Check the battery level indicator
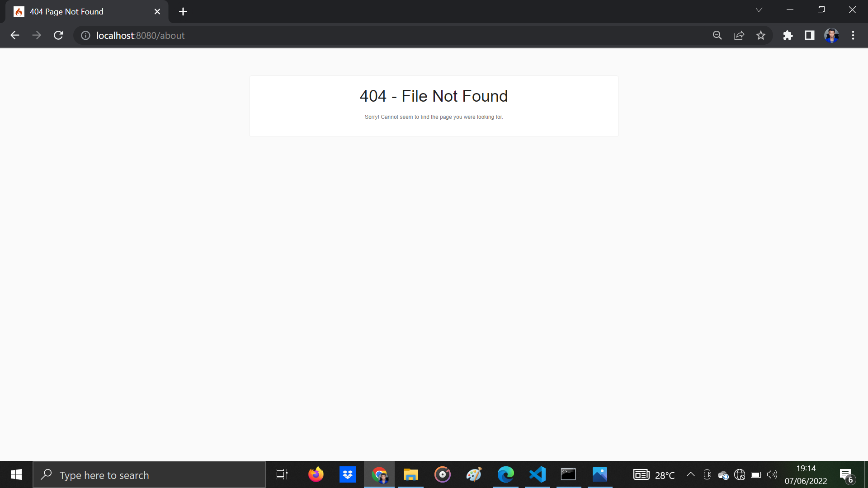Screen dimensions: 868x488 (x=755, y=474)
